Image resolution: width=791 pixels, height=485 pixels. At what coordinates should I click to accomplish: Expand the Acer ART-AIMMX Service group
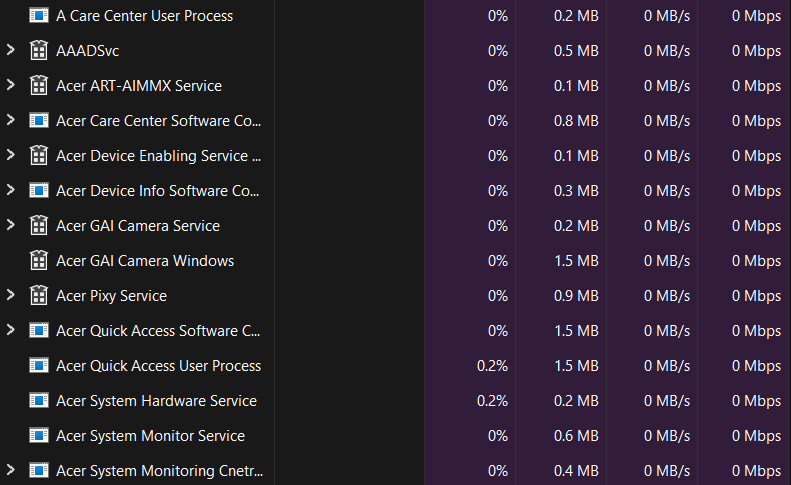pyautogui.click(x=10, y=85)
